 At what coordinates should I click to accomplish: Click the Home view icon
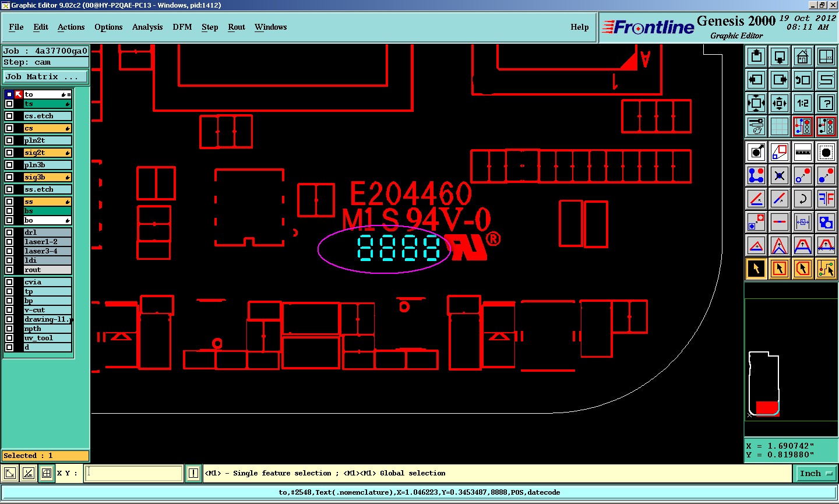tap(803, 57)
